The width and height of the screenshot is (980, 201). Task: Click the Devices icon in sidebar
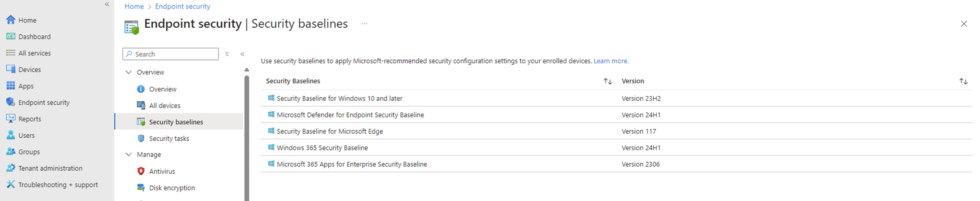(11, 69)
